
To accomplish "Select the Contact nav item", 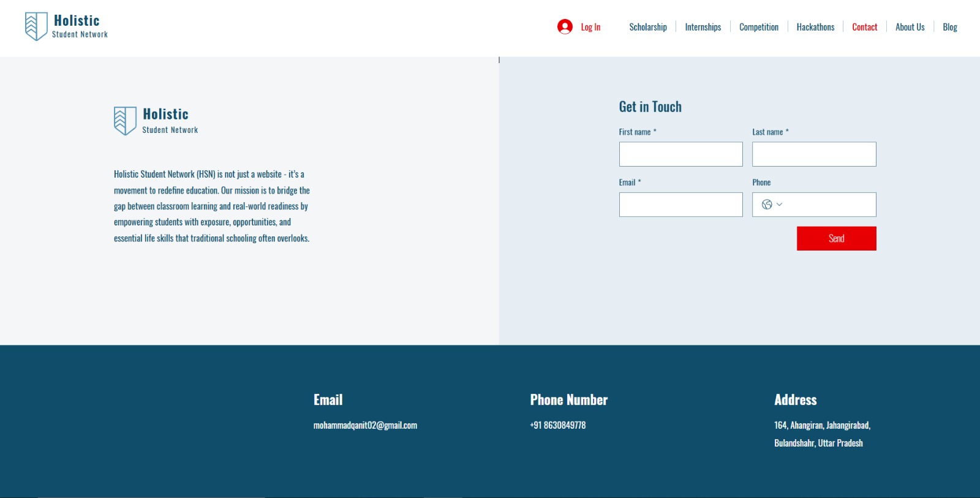I will click(864, 27).
